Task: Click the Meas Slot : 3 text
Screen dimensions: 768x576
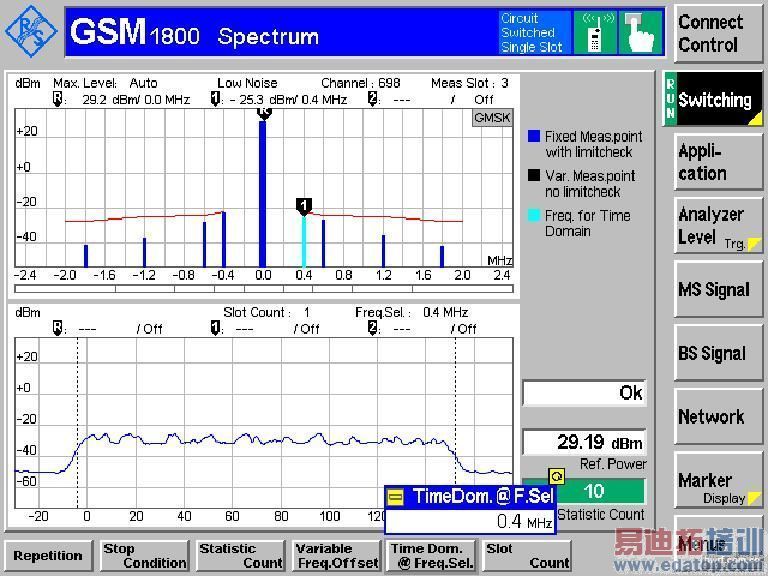Action: coord(470,83)
